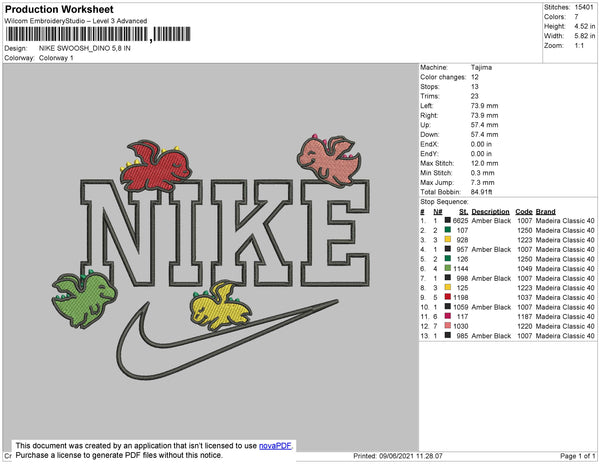Select code 1220 in stop row 12
The image size is (600, 464).
click(525, 326)
